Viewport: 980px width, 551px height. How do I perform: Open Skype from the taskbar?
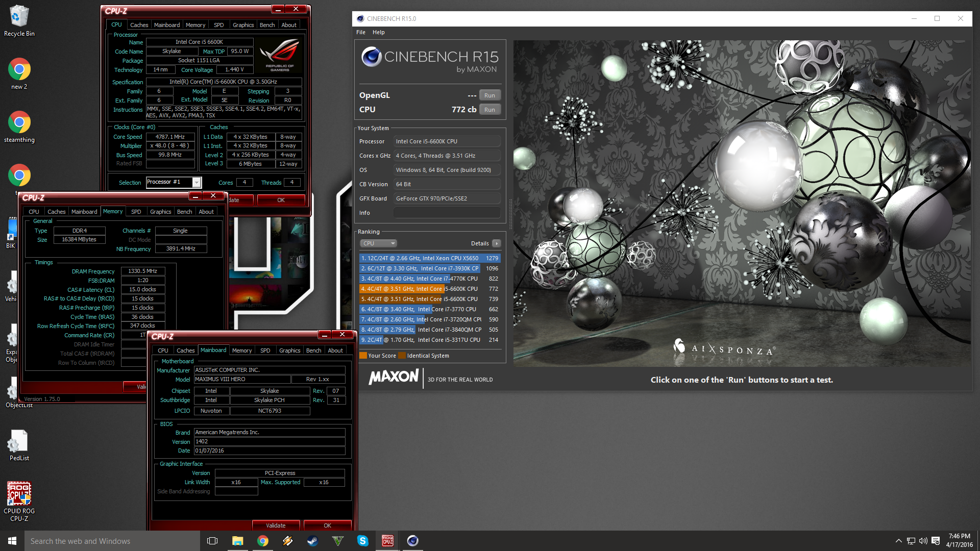(x=362, y=541)
